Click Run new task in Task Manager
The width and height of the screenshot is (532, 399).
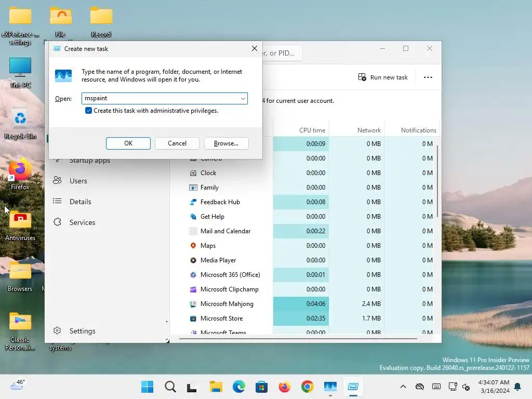383,77
